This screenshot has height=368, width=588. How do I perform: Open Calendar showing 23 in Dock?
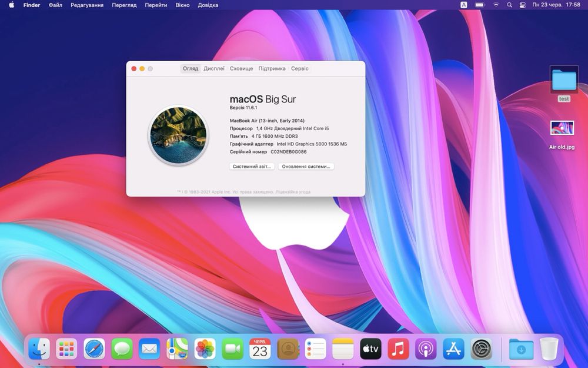260,349
